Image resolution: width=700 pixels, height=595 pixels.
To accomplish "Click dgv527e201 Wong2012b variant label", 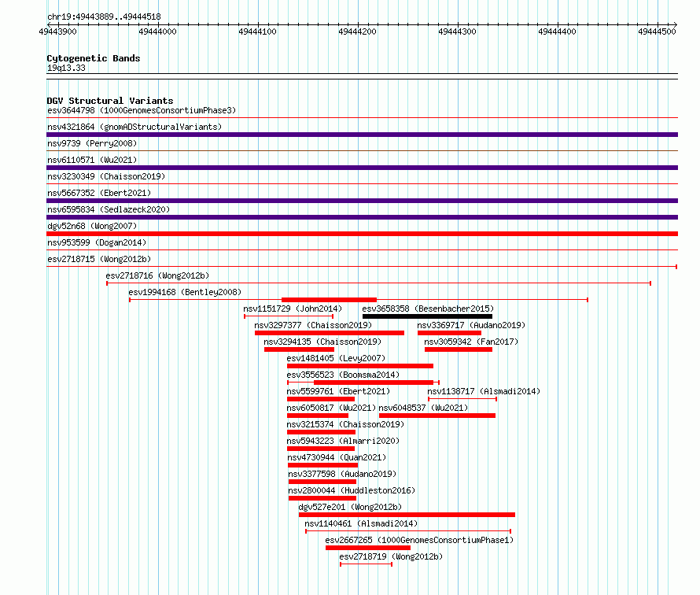I will click(350, 507).
